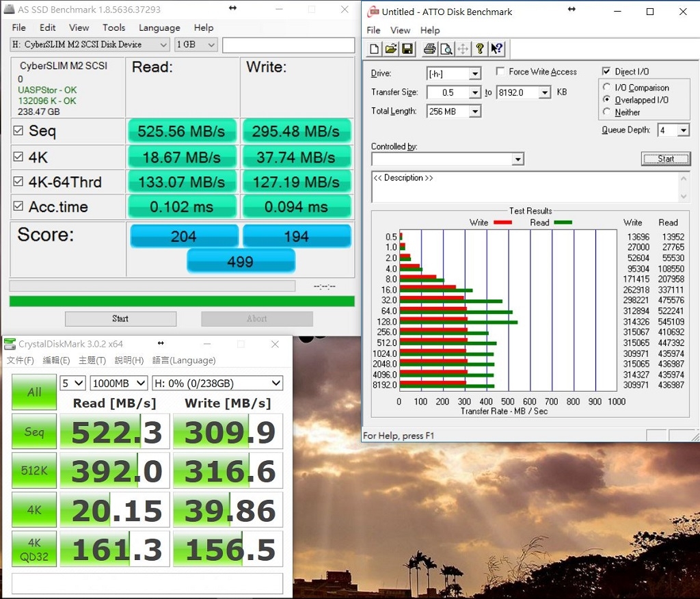
Task: Minimize the ATTO Disk Benchmark window
Action: pos(617,12)
